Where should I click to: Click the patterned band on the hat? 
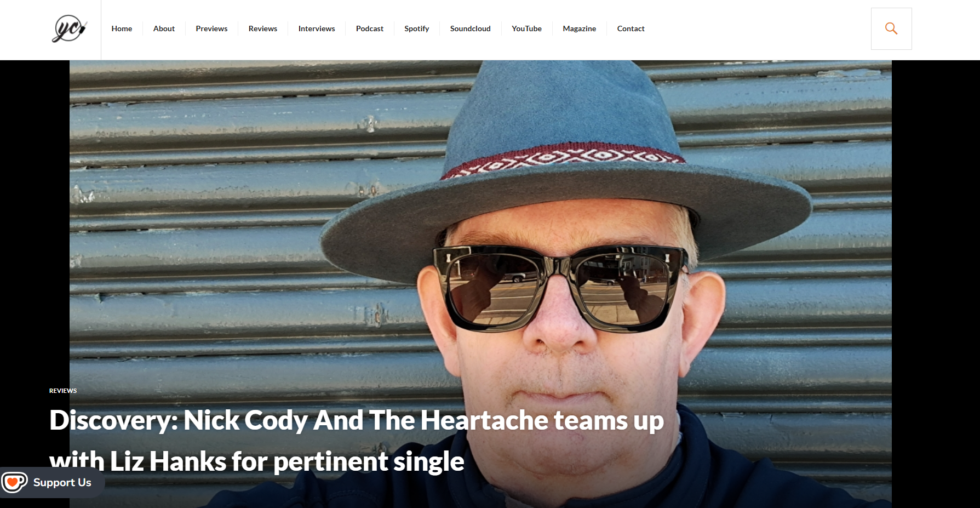point(563,159)
